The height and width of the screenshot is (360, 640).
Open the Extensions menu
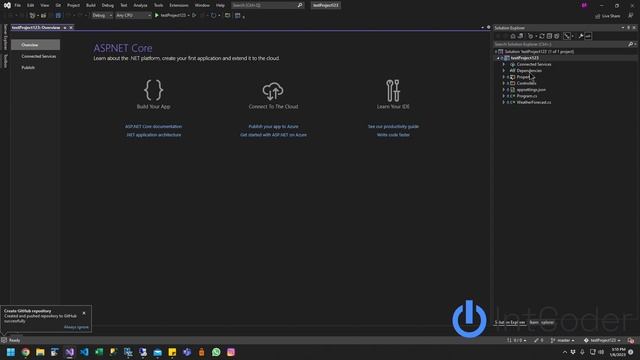179,5
